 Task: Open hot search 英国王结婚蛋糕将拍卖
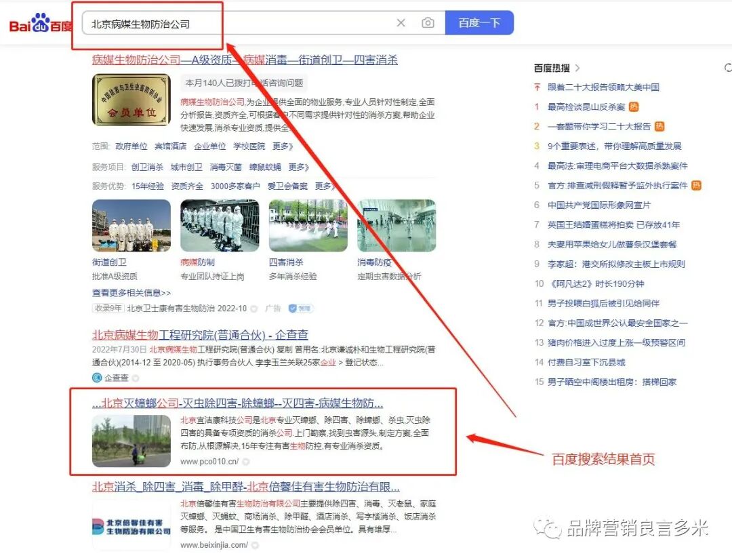point(613,224)
